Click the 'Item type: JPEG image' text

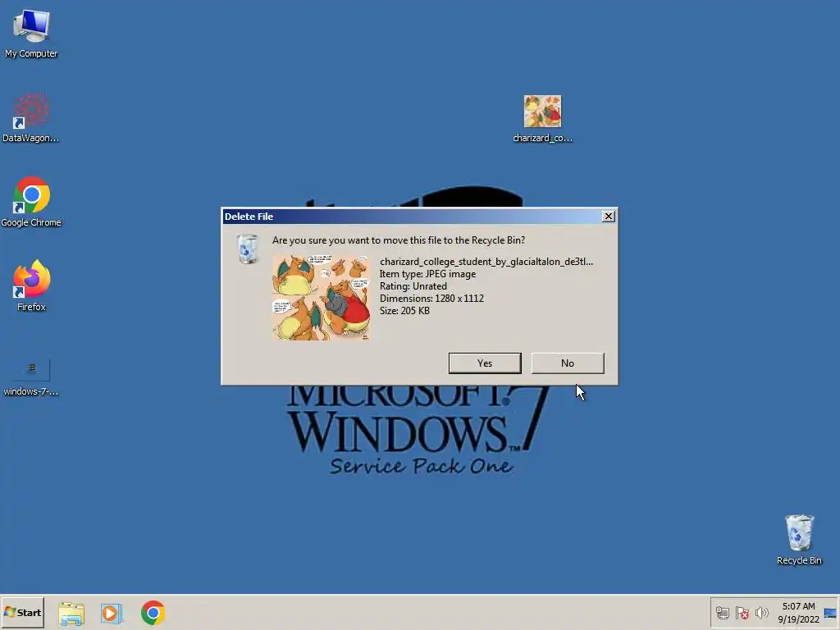click(427, 274)
